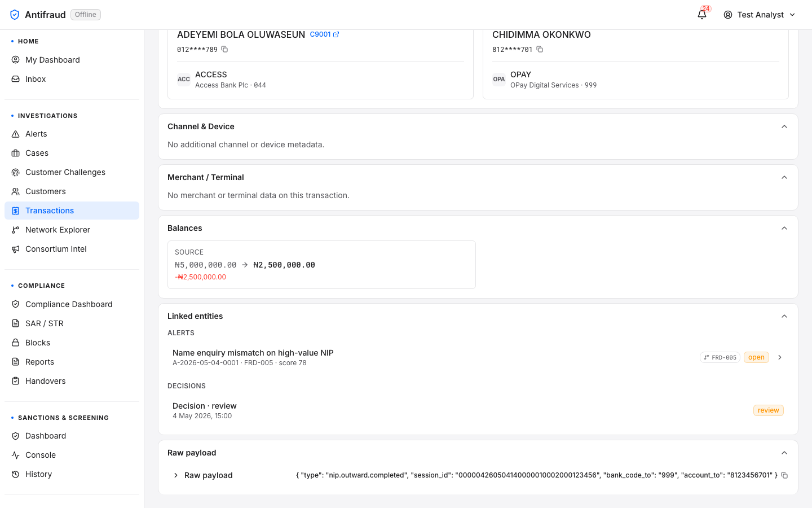Collapse the Channel & Device section
Image resolution: width=812 pixels, height=508 pixels.
784,126
